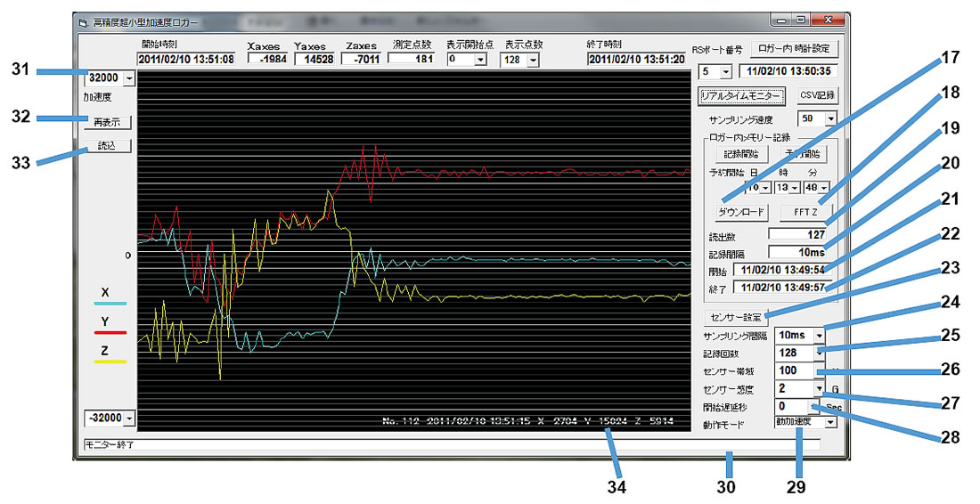Expand the RSポート番号 port dropdown
The image size is (980, 504).
click(x=724, y=70)
